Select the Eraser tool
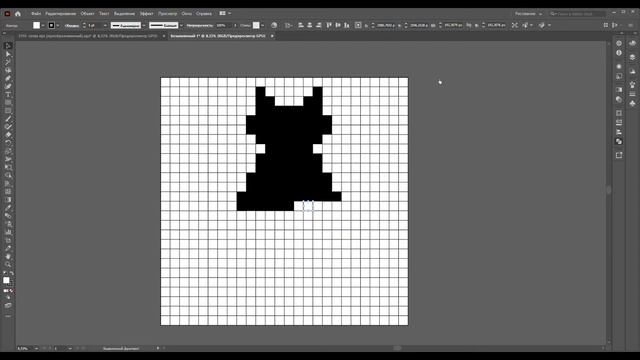The width and height of the screenshot is (640, 360). coord(8,135)
